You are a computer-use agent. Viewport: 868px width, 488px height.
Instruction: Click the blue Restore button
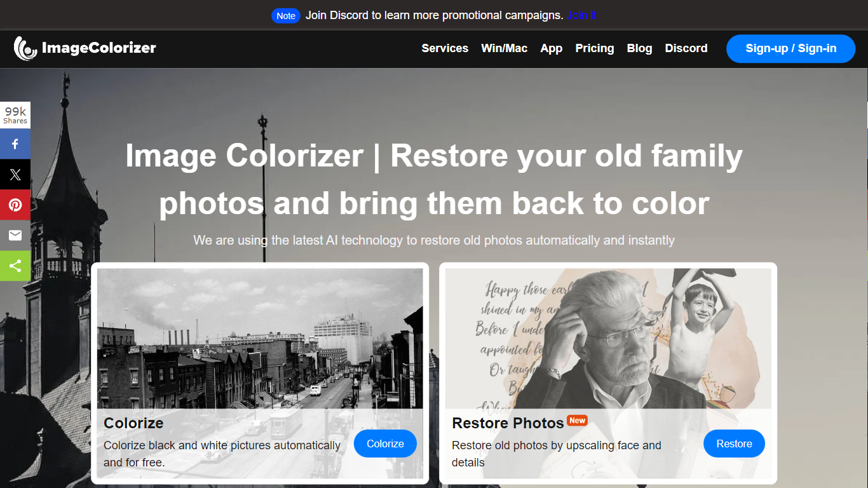[x=735, y=444]
